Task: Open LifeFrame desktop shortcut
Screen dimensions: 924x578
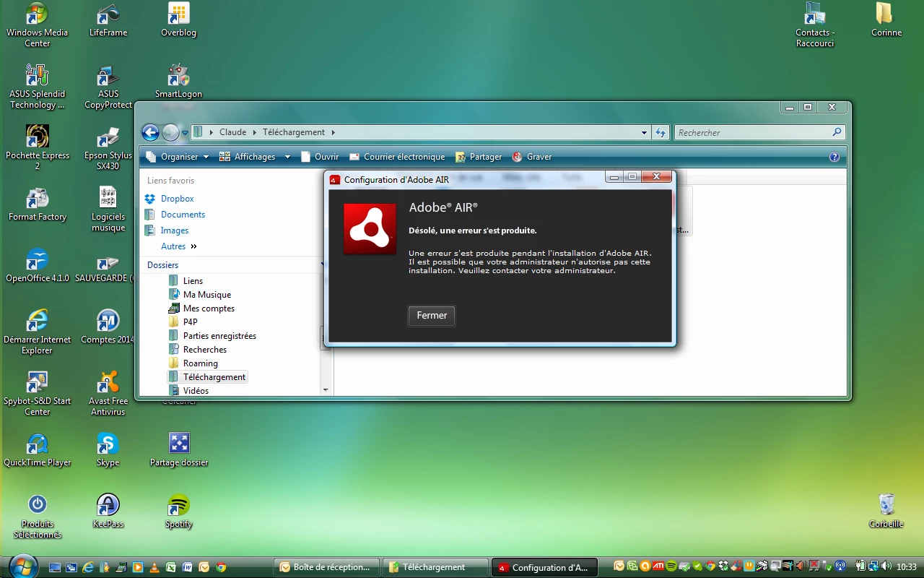Action: [x=108, y=21]
